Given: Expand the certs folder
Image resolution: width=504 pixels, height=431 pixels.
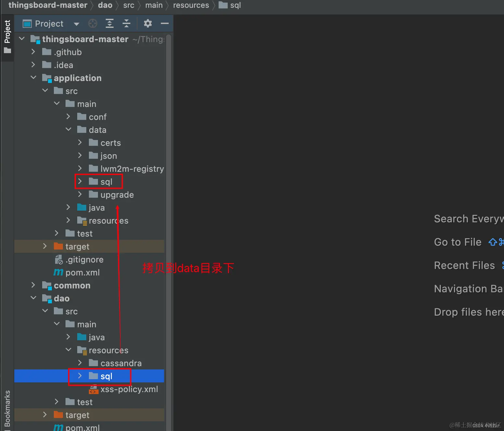Looking at the screenshot, I should pyautogui.click(x=80, y=143).
